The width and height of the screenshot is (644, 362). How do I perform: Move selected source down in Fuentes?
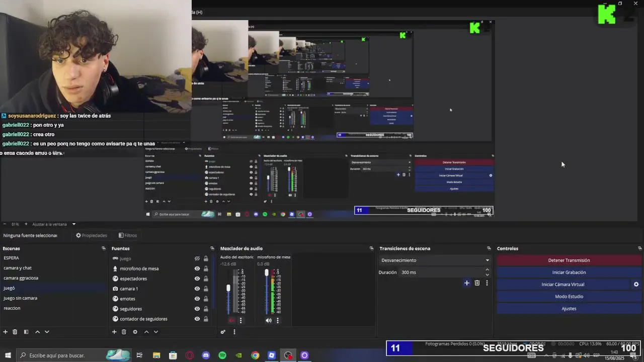[156, 332]
